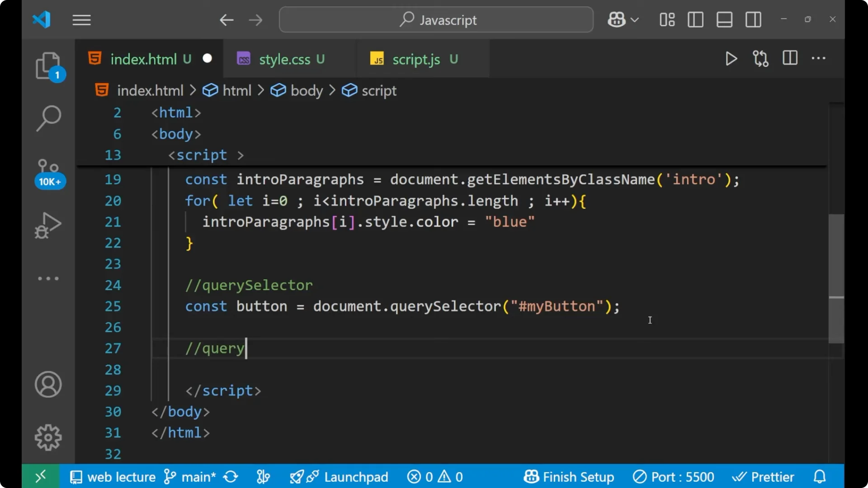Switch to the style.css tab
868x488 pixels.
284,59
